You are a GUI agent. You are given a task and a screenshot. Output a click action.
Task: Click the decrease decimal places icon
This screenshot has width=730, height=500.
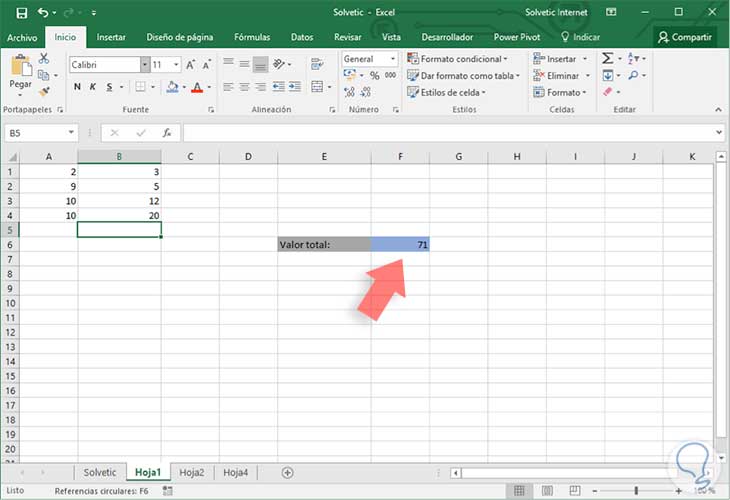point(365,92)
